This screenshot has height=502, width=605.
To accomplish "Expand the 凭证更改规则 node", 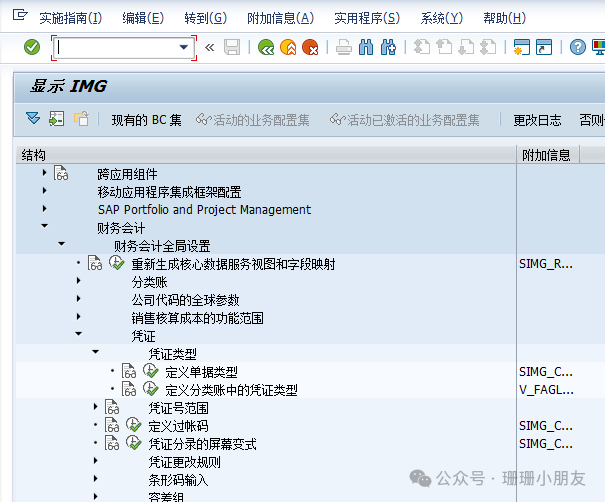I will (95, 462).
